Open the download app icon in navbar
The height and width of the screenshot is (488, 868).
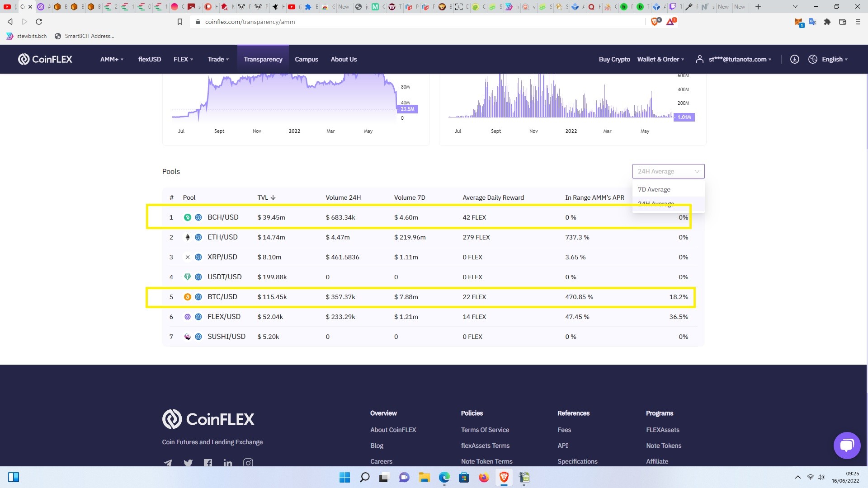coord(794,59)
